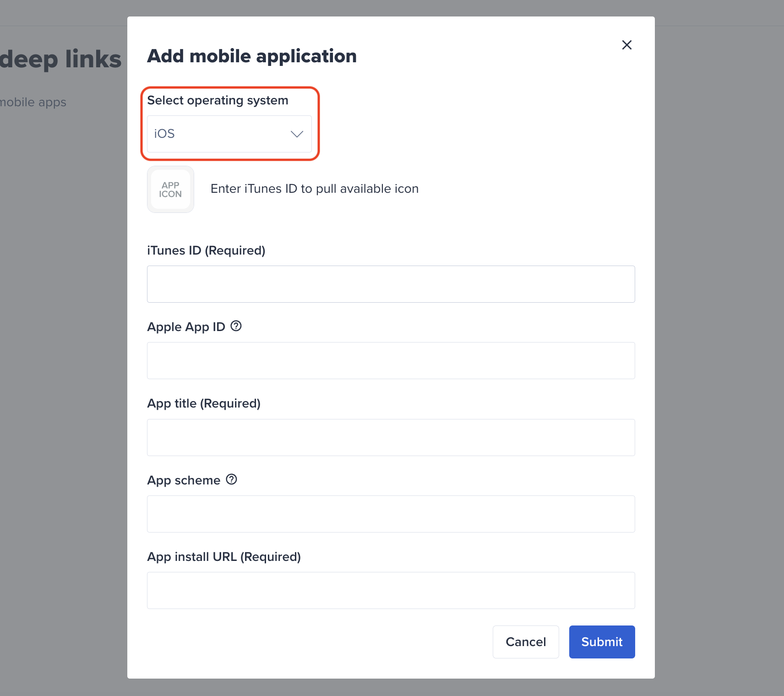Click the Enter iTunes ID instruction text
The image size is (784, 696).
point(314,189)
